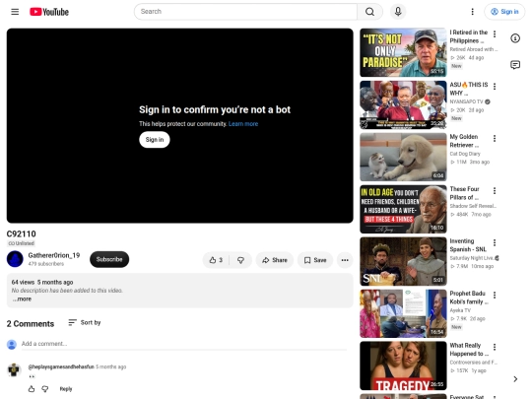
Task: Reply to @heplaysgamesandhehasfun comment
Action: point(66,389)
